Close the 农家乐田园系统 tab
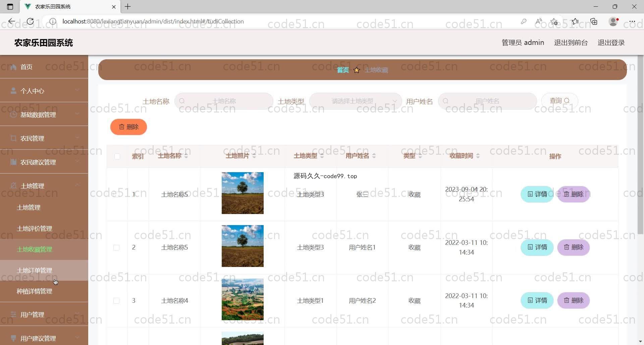 (114, 7)
